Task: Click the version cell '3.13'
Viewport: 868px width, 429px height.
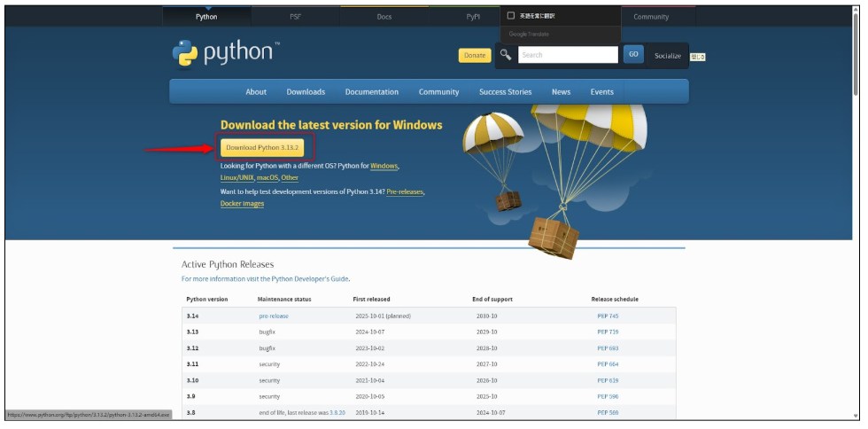Action: [193, 332]
